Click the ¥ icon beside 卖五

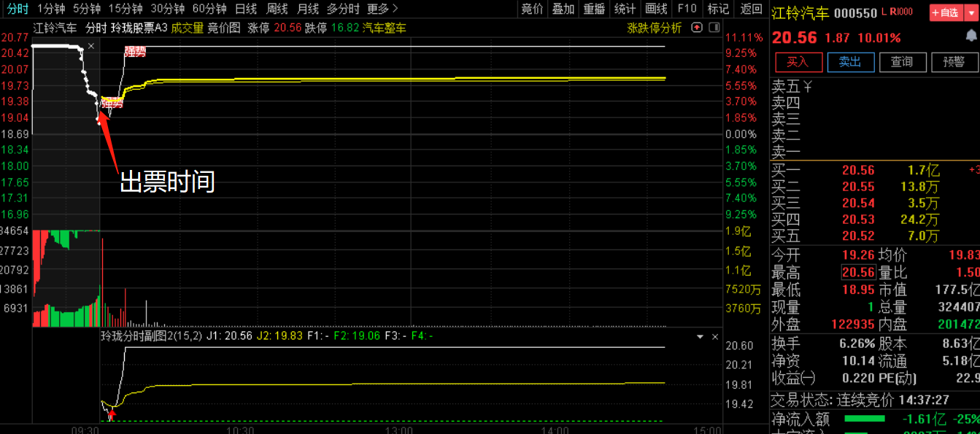click(808, 87)
